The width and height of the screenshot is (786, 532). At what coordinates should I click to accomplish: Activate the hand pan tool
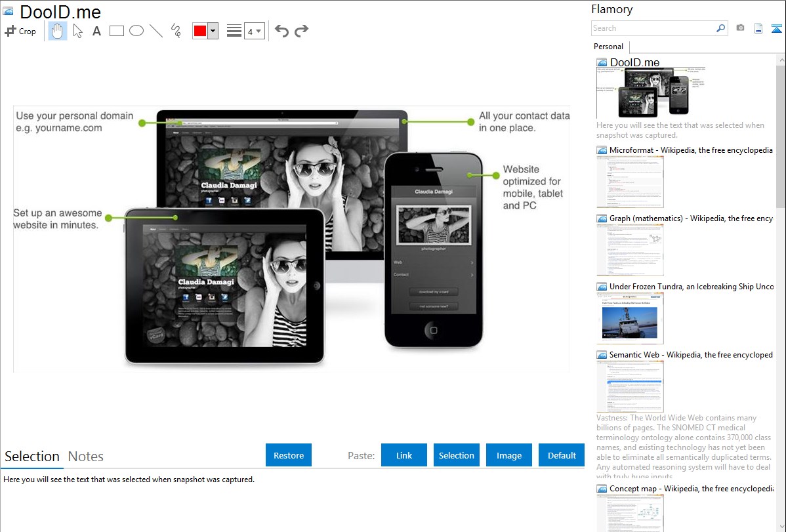58,31
